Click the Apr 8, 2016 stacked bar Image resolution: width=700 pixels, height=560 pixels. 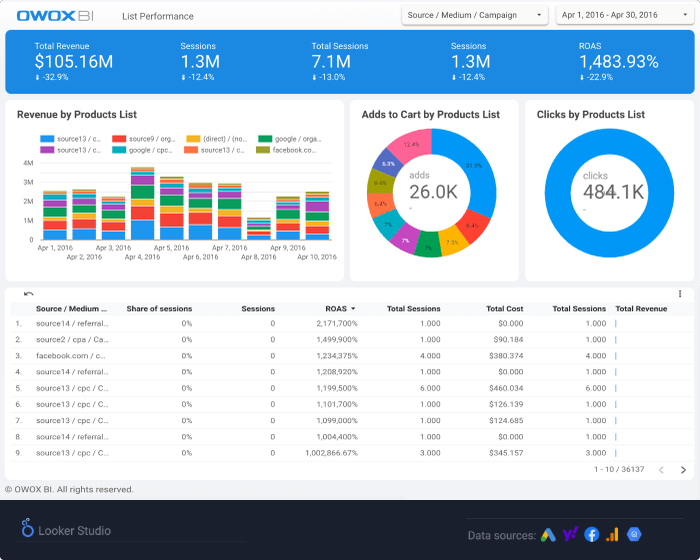tap(259, 229)
